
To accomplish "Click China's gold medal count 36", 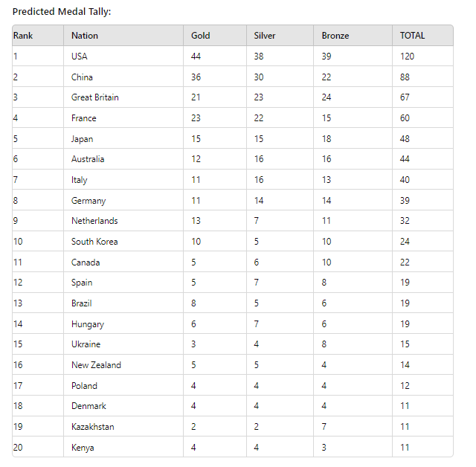I will pos(196,77).
